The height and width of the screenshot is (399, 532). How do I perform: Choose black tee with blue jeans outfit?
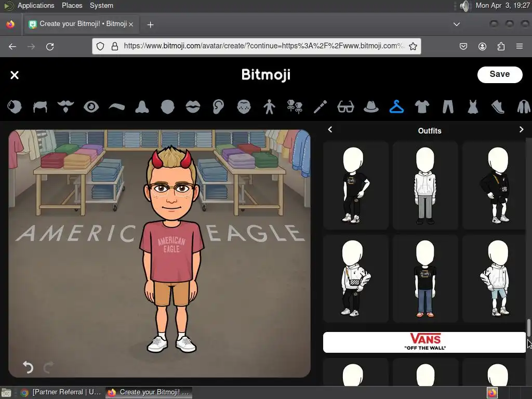point(425,278)
